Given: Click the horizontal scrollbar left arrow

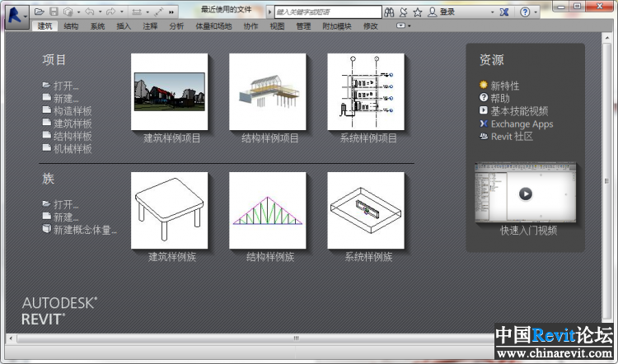Looking at the screenshot, I should pos(11,338).
